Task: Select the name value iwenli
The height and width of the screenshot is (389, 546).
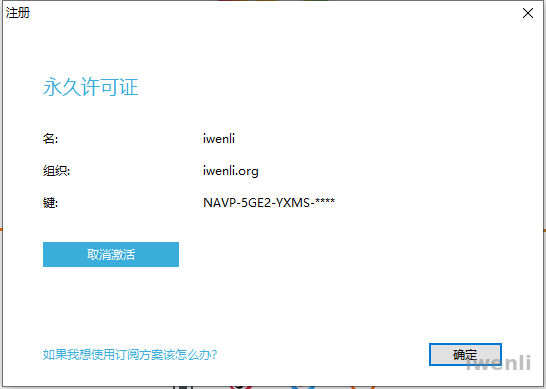Action: click(219, 139)
